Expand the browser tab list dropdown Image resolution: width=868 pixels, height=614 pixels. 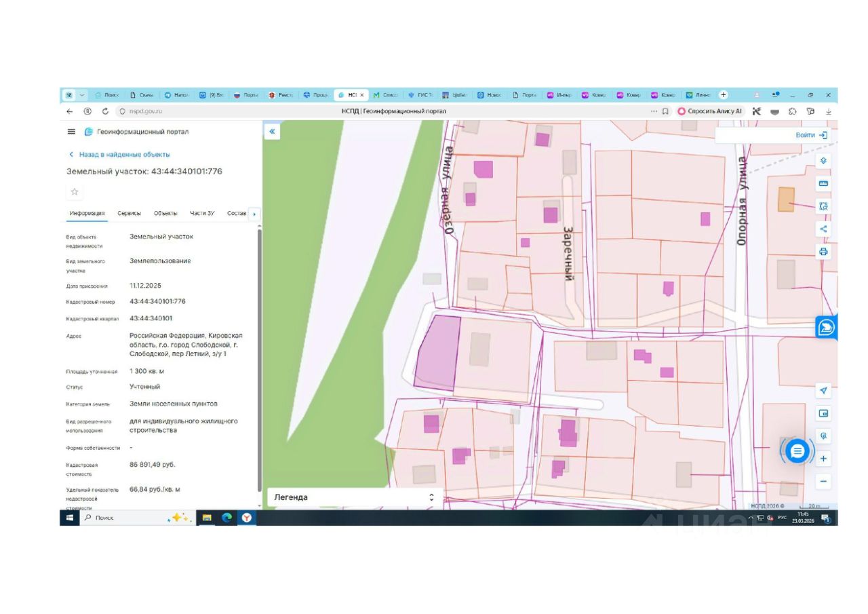[x=83, y=95]
